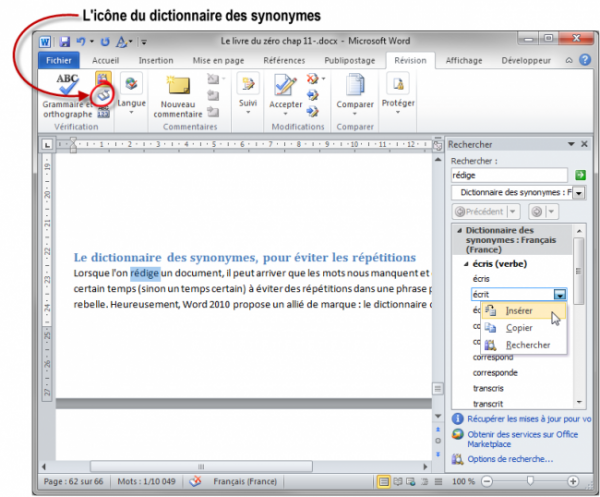600x497 pixels.
Task: Run Grammaire et orthographe check
Action: pos(67,91)
